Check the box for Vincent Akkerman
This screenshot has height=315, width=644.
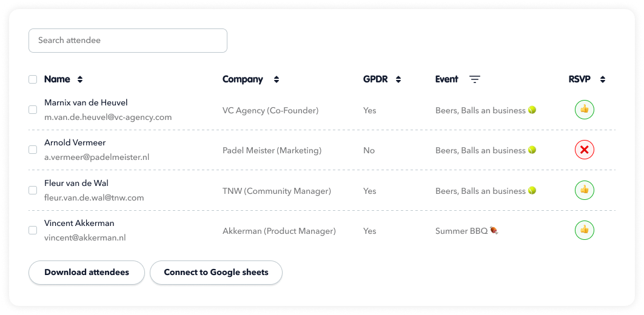pos(33,231)
